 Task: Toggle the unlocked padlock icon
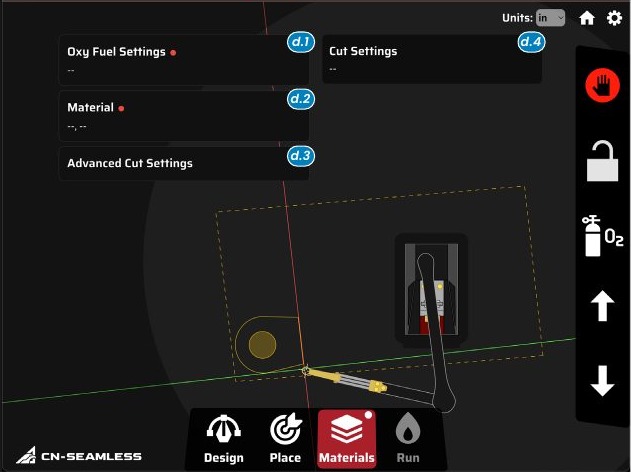coord(602,161)
